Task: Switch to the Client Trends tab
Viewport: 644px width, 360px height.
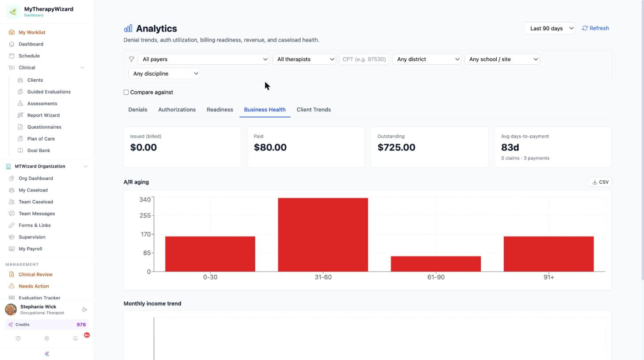Action: pos(314,110)
